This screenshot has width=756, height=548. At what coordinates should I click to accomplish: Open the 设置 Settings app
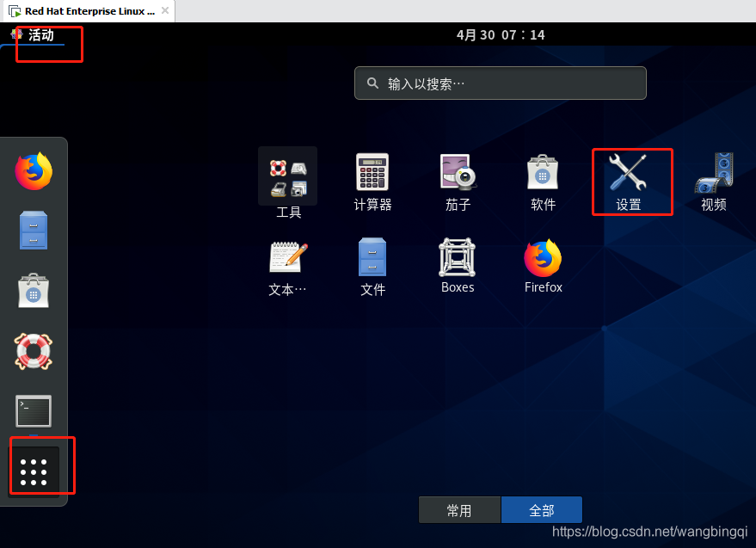[628, 182]
